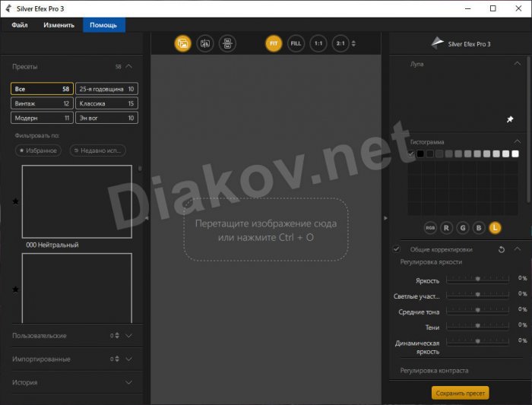Screen dimensions: 532x405
Task: Collapse the Гистограмма panel
Action: point(517,141)
